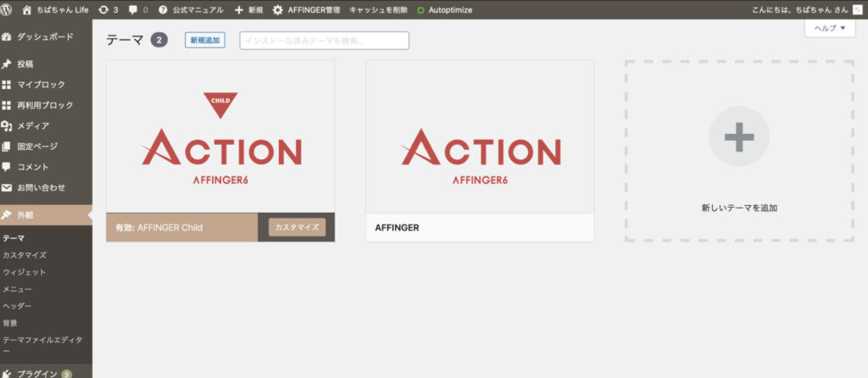Click the theme count badge 2
The width and height of the screenshot is (868, 378).
159,41
